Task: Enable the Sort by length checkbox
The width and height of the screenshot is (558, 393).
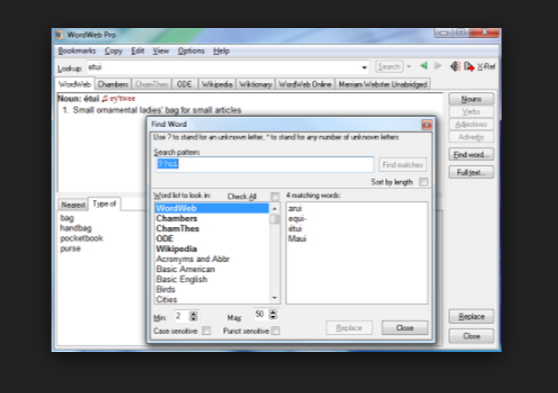Action: coord(423,182)
